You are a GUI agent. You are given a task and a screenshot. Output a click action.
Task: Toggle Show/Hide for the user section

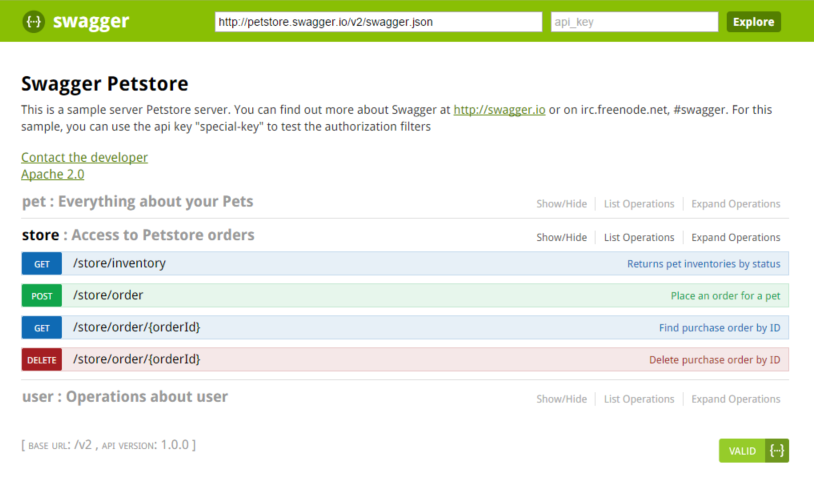pos(561,399)
